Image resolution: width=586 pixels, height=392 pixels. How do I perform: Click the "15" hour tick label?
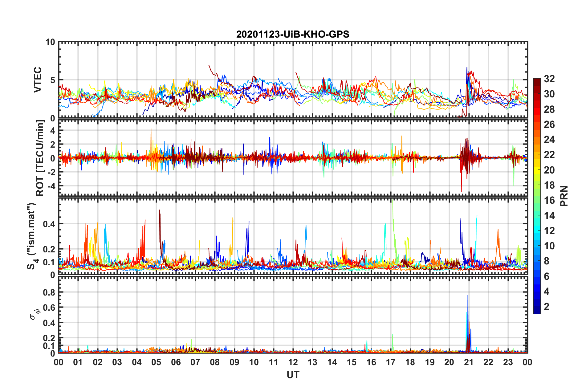click(352, 362)
